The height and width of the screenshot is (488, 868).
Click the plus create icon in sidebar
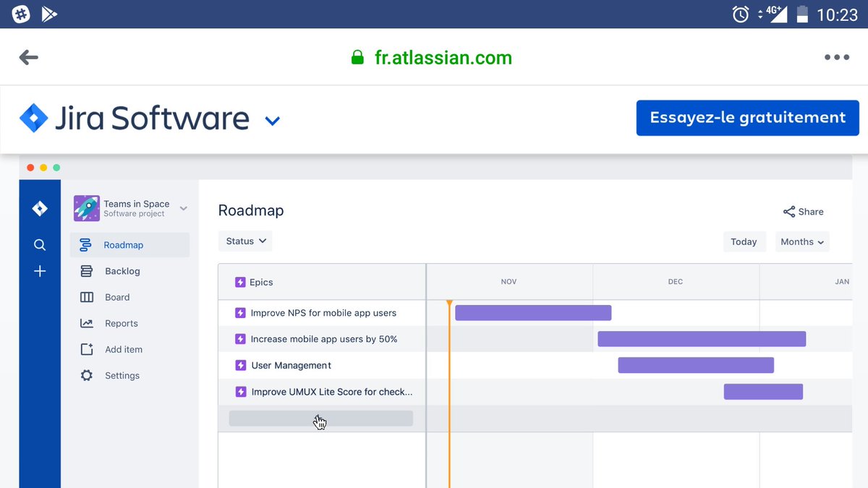(x=40, y=271)
